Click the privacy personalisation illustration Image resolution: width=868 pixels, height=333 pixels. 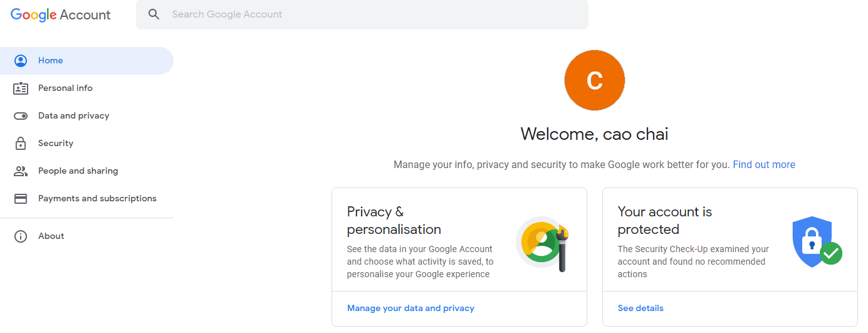pyautogui.click(x=543, y=244)
